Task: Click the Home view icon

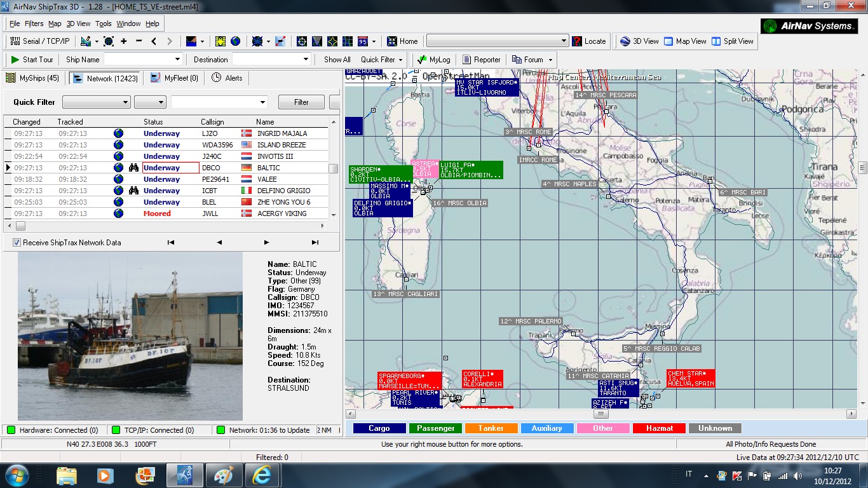Action: pos(392,41)
